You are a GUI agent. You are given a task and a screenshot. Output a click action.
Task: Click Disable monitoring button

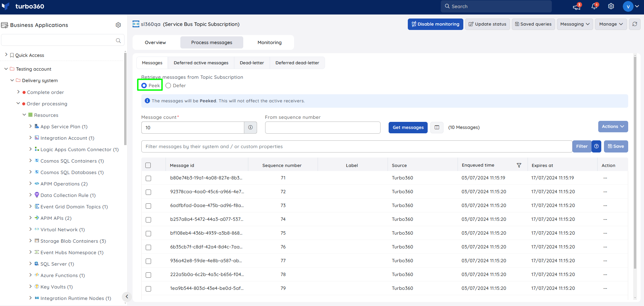point(435,24)
